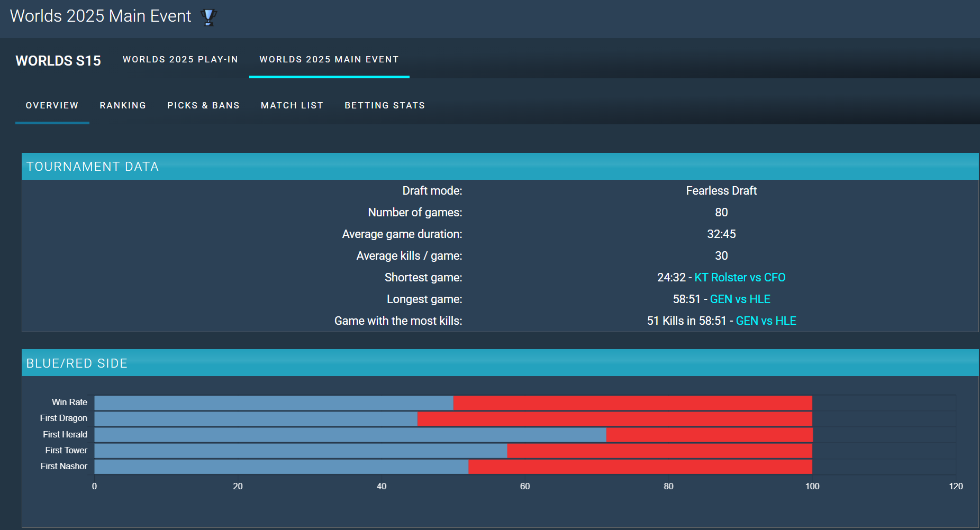Open the Overview tab
The width and height of the screenshot is (980, 530).
pyautogui.click(x=52, y=106)
